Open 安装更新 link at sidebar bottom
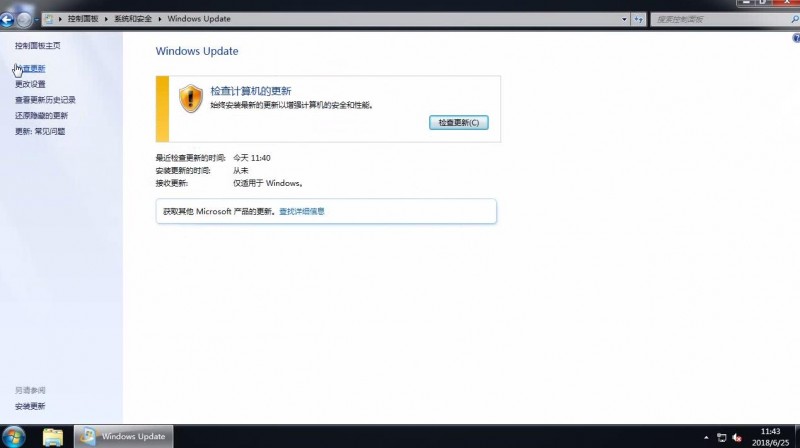Viewport: 800px width, 448px height. 30,406
